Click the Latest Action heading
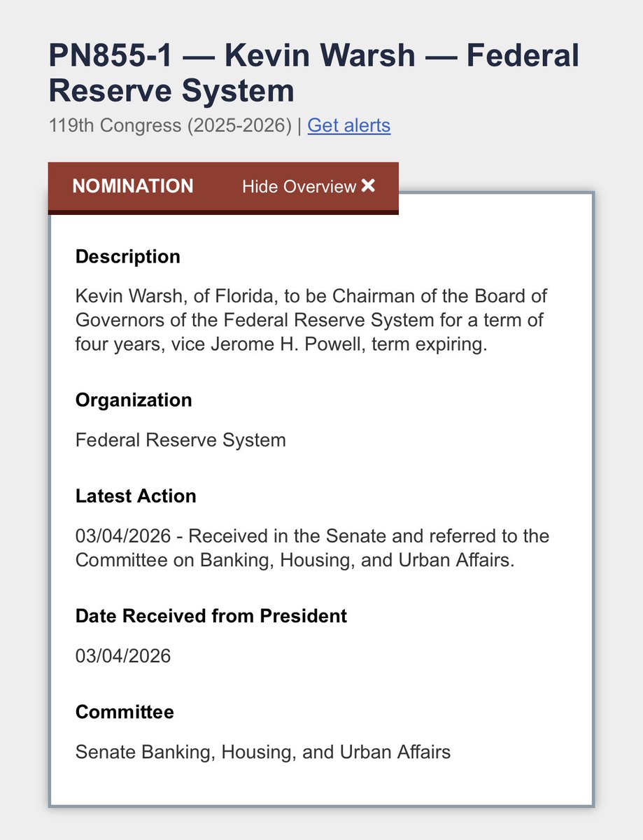This screenshot has height=840, width=643. click(136, 496)
